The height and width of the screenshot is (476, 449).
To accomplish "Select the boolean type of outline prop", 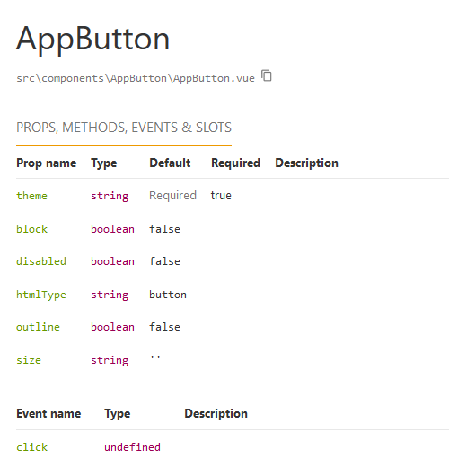I will (112, 327).
